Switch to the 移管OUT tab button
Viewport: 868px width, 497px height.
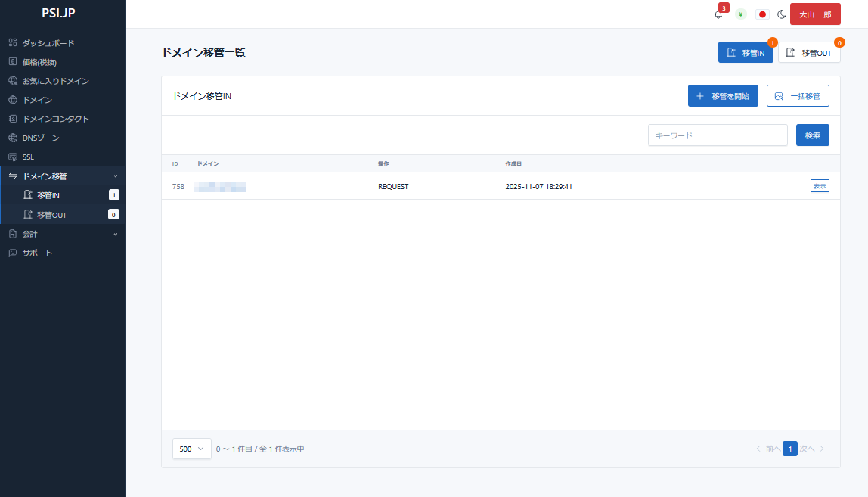click(808, 53)
